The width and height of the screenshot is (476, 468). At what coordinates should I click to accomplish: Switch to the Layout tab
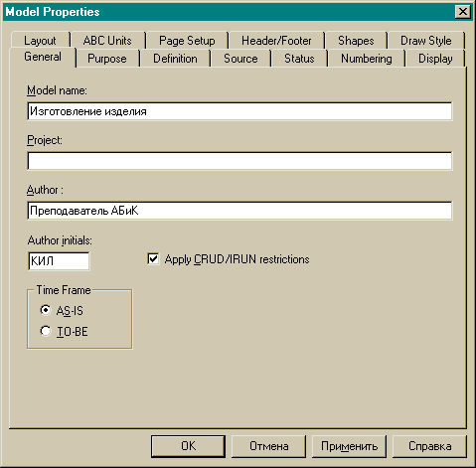click(40, 41)
